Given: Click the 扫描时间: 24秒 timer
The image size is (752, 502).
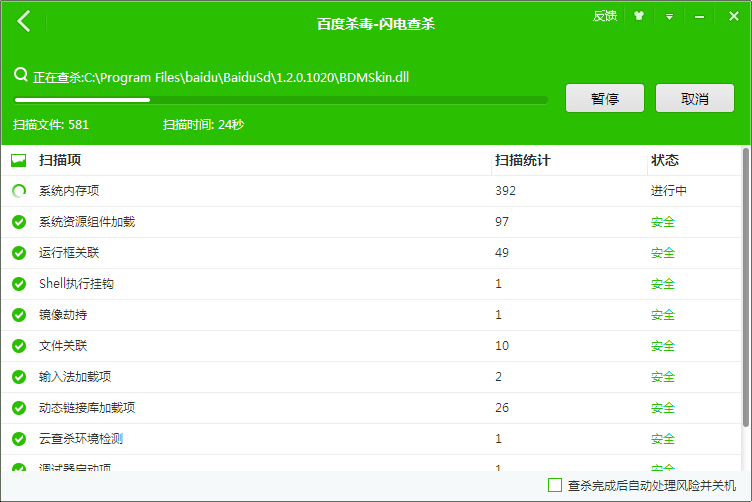Looking at the screenshot, I should click(x=203, y=125).
